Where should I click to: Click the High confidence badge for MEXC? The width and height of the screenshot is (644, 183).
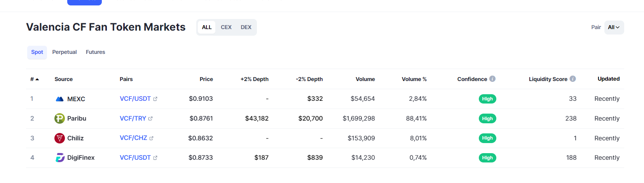click(487, 99)
